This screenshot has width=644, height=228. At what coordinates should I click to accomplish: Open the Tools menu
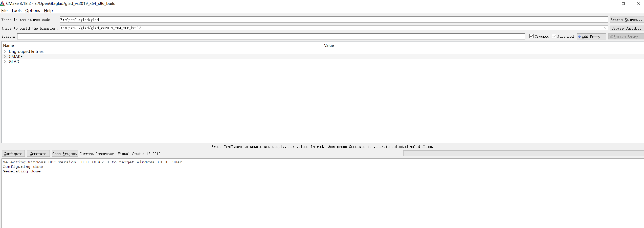(16, 11)
